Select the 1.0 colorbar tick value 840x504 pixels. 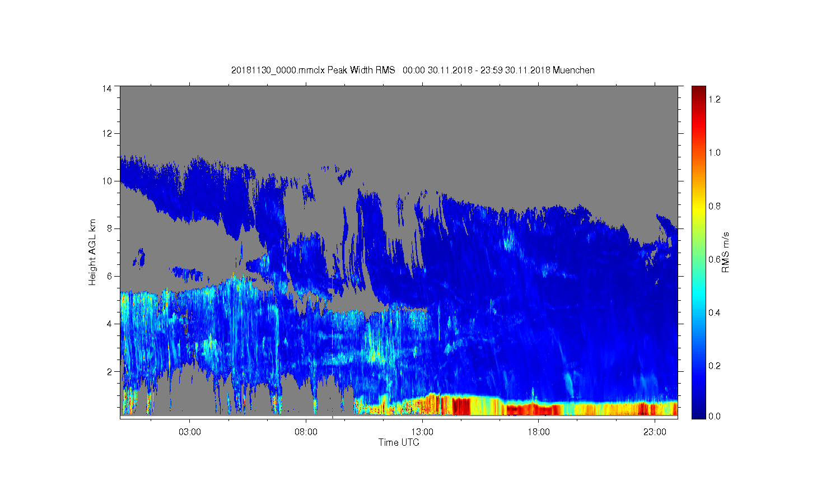point(714,152)
